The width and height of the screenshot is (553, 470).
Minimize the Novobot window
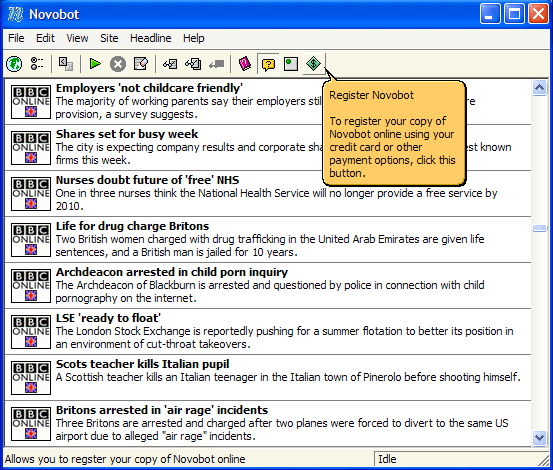click(490, 14)
